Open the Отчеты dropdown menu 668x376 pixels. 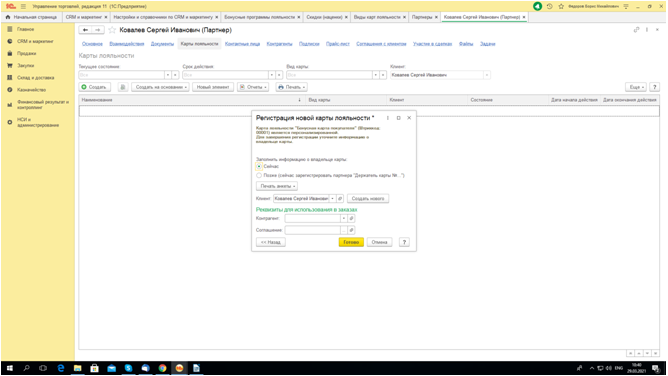253,87
